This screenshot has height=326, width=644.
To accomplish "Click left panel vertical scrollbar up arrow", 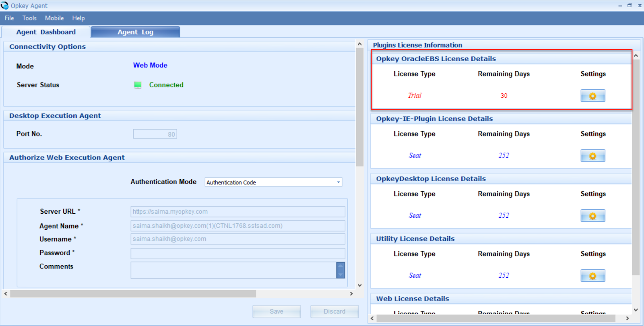I will [360, 44].
